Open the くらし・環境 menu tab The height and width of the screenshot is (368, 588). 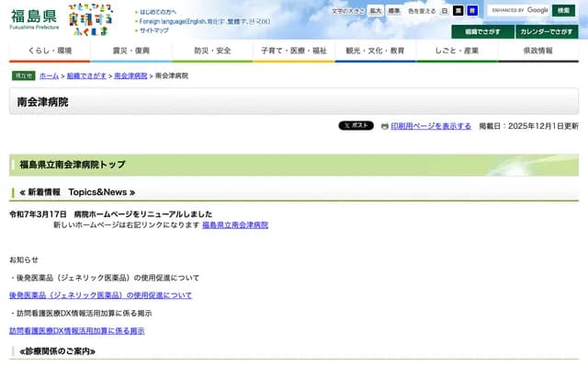click(x=50, y=52)
